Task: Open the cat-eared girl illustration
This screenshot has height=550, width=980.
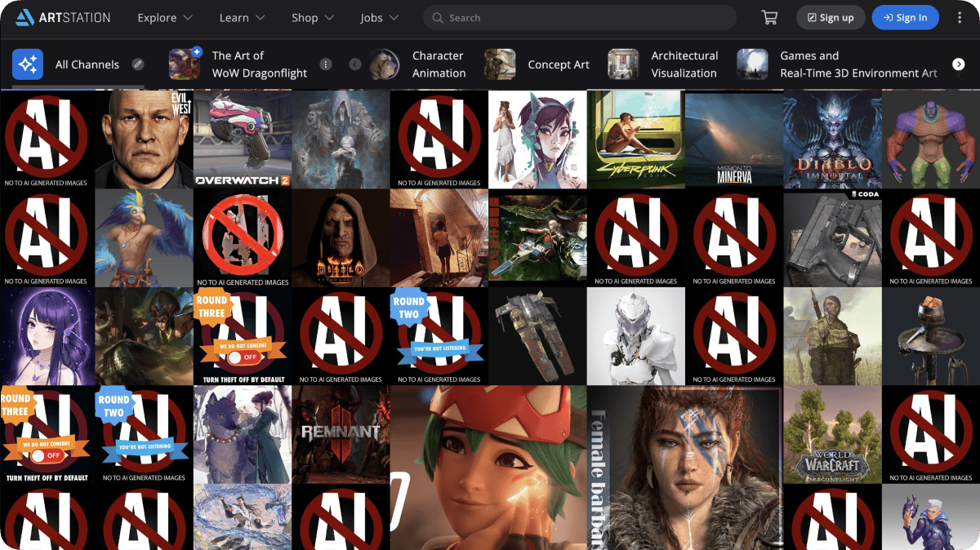Action: coord(537,140)
